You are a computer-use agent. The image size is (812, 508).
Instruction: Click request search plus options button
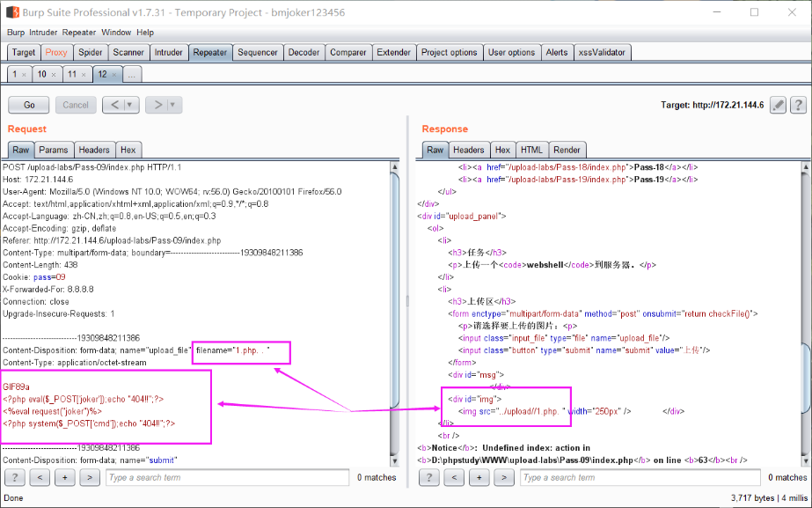click(x=65, y=477)
